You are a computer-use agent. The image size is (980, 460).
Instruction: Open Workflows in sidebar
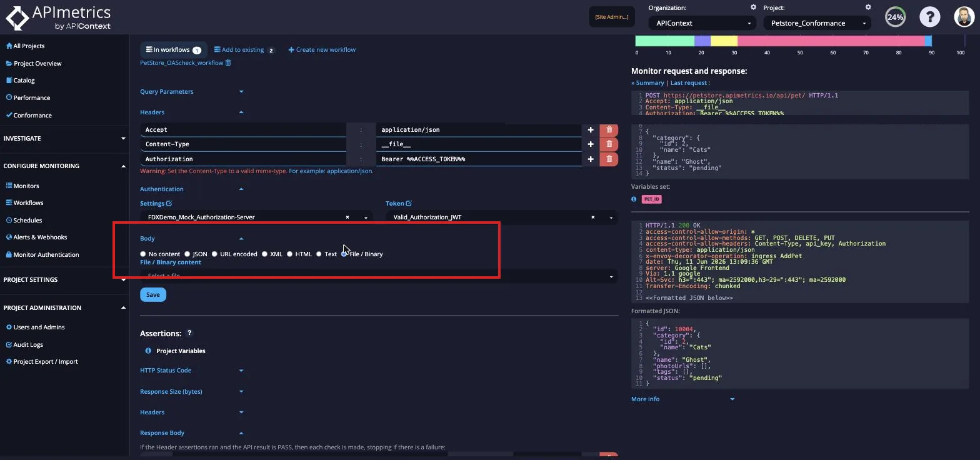tap(25, 203)
